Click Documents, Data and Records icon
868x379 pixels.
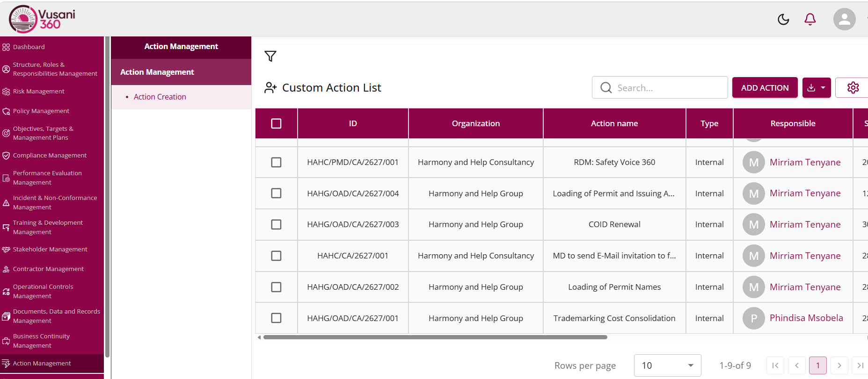[6, 316]
